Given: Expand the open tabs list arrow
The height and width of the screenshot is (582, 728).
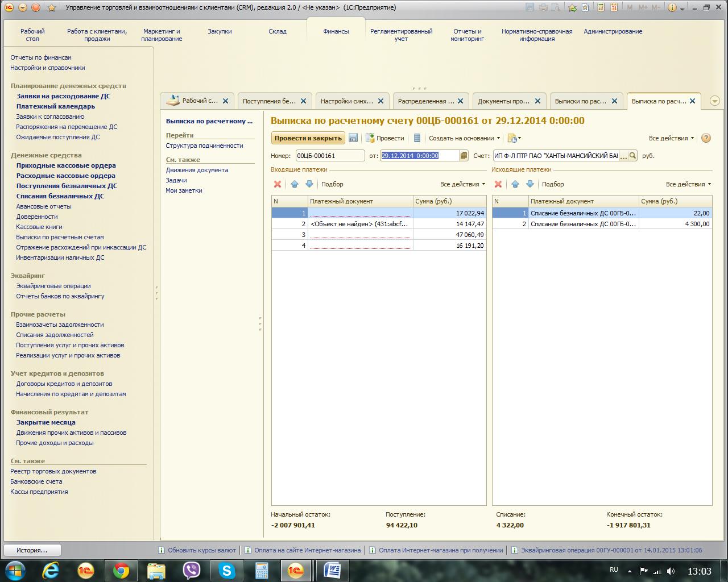Looking at the screenshot, I should pos(715,101).
